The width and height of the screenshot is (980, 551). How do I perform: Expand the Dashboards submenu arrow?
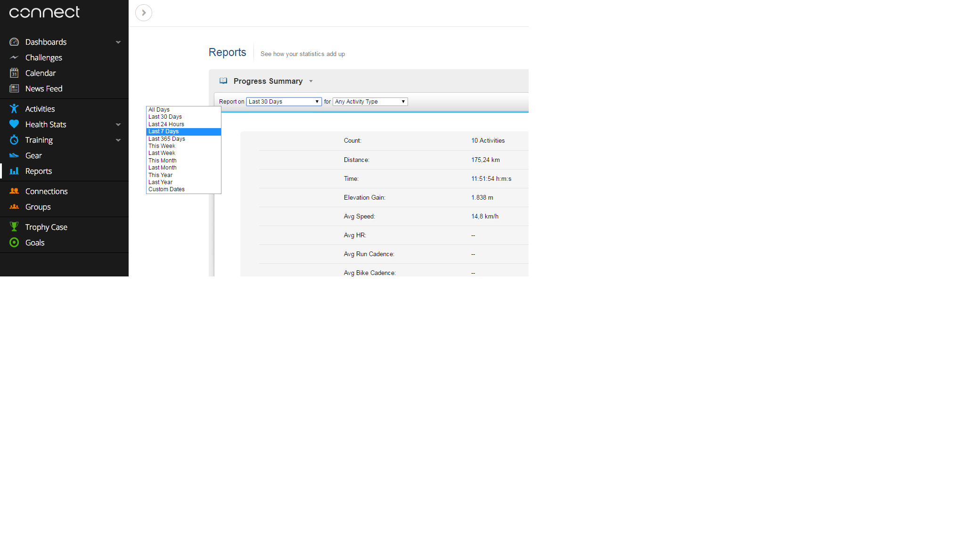click(x=118, y=42)
